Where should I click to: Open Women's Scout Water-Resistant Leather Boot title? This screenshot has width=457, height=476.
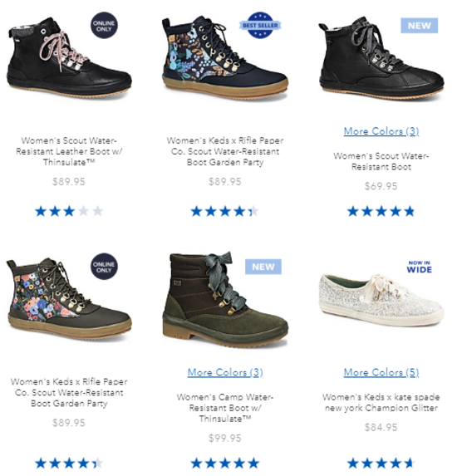[69, 151]
